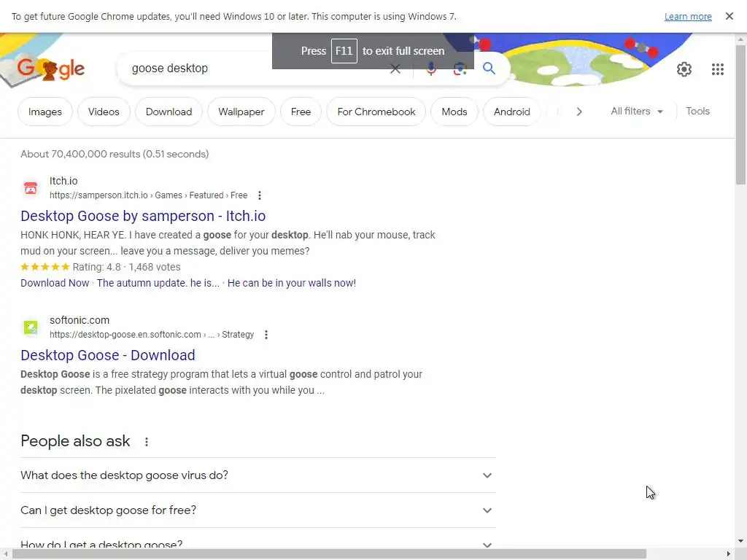The height and width of the screenshot is (560, 747).
Task: Start voice search with microphone icon
Action: point(430,69)
